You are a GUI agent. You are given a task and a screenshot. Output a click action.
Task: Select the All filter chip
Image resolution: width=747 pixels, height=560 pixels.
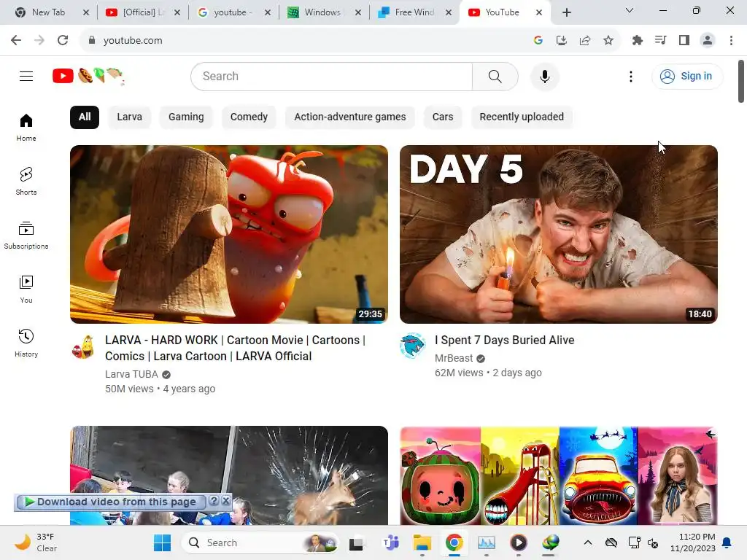pos(85,117)
